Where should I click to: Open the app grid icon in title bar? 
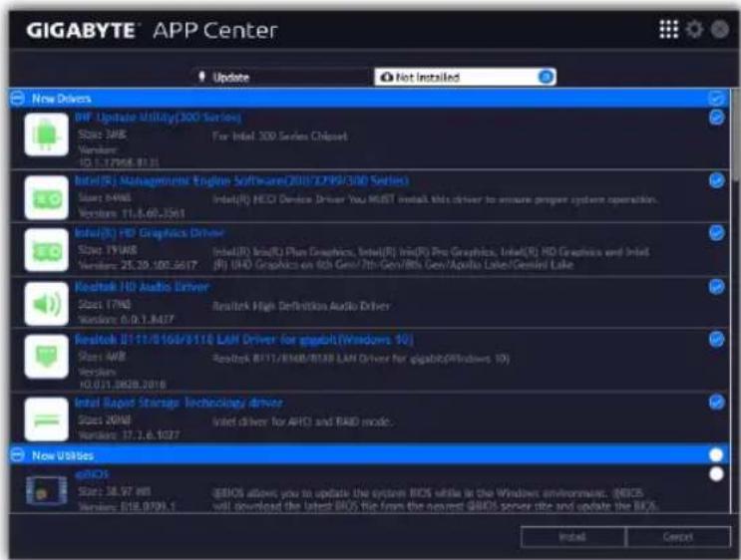(x=669, y=29)
